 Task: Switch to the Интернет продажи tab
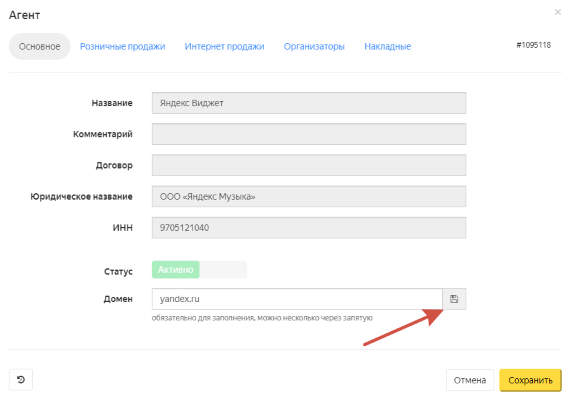(x=224, y=47)
